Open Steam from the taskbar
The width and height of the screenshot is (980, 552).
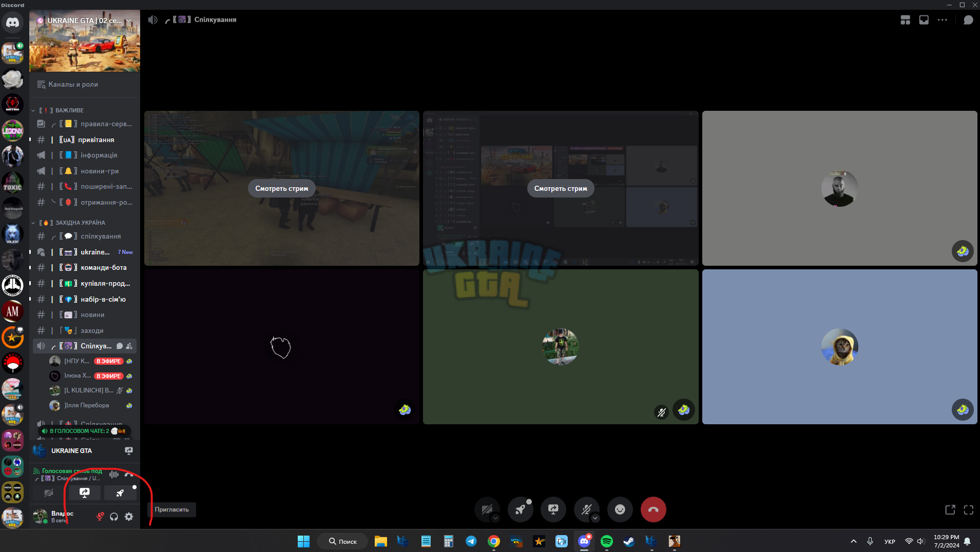point(629,541)
